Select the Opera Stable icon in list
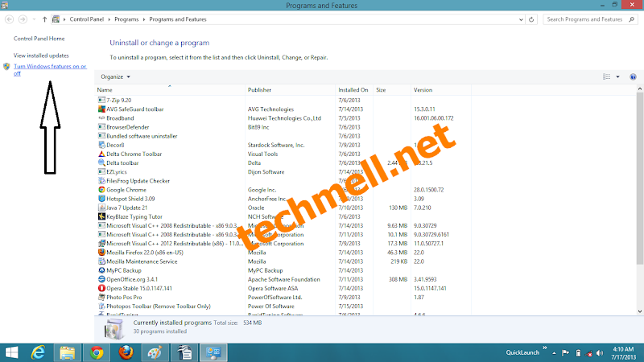This screenshot has height=362, width=644. click(101, 288)
